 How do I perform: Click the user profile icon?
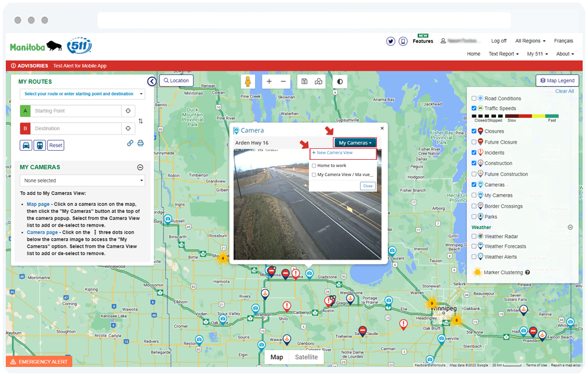pyautogui.click(x=443, y=41)
